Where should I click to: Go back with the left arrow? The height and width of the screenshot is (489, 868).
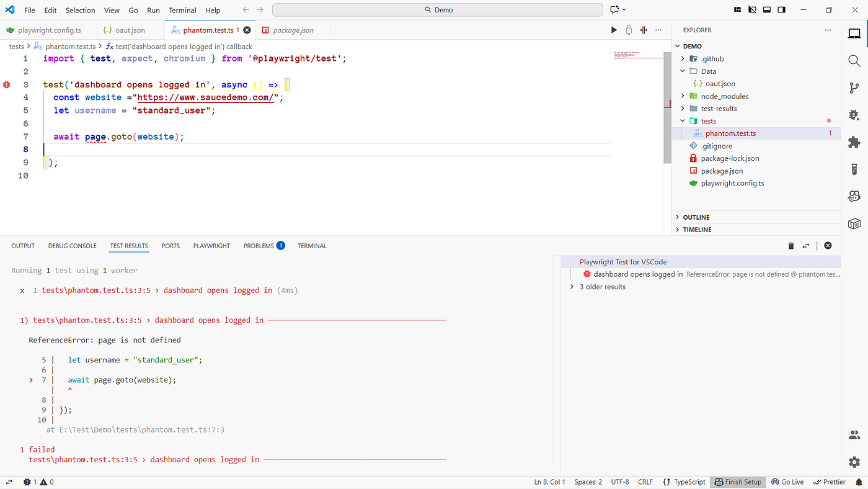point(246,10)
